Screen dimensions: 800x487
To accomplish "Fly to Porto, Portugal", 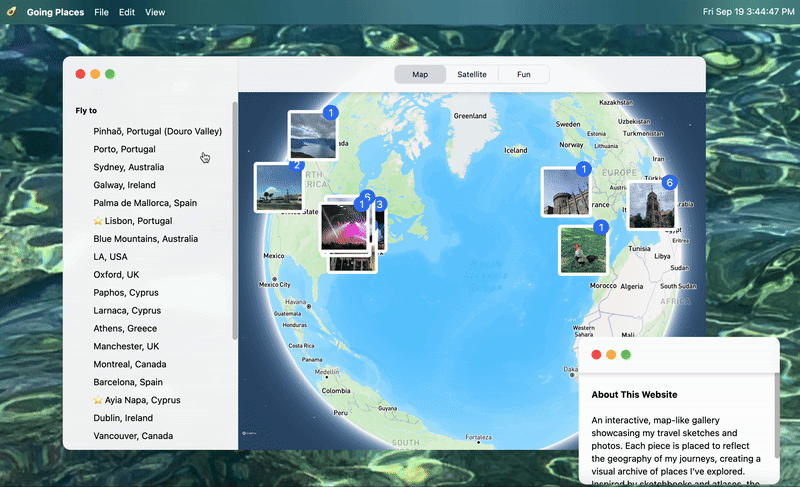I will (x=124, y=149).
